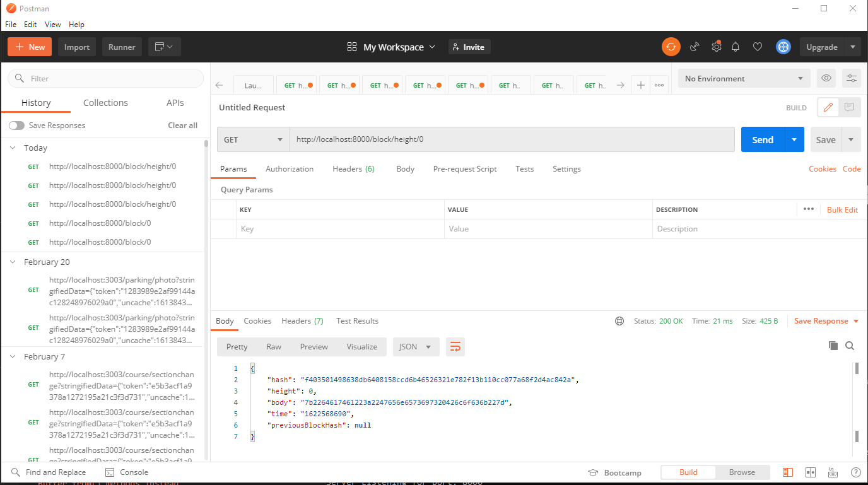Open keyboard shortcuts icon

click(833, 472)
